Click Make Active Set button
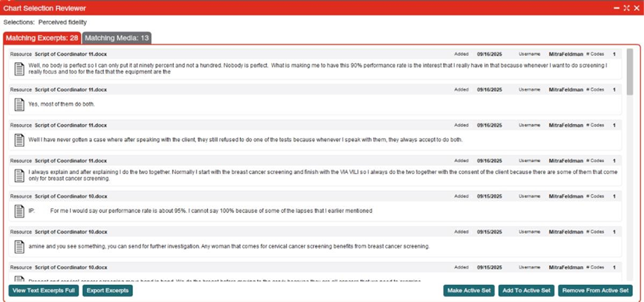 pos(469,291)
